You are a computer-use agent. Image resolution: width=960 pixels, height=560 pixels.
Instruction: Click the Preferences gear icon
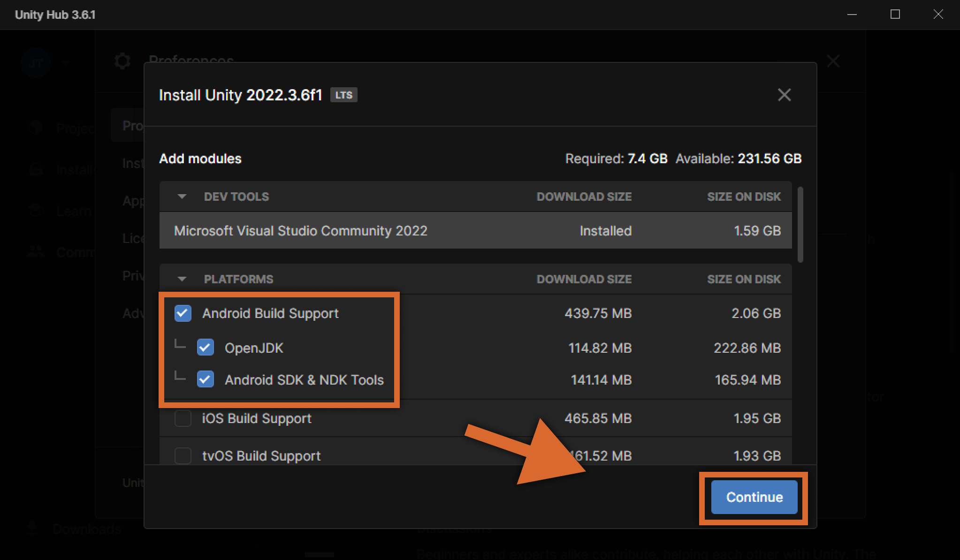click(x=122, y=61)
